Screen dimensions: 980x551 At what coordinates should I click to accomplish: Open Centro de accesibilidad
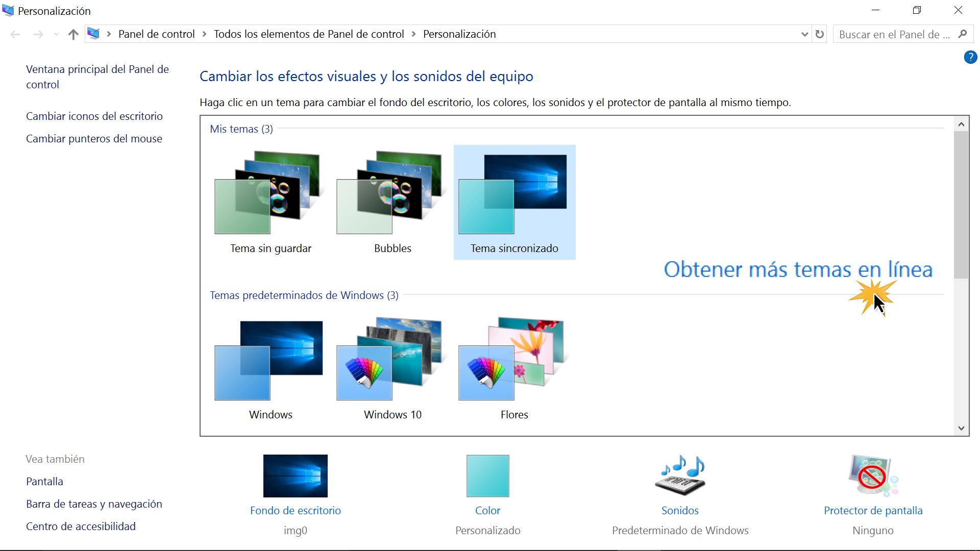(x=81, y=527)
